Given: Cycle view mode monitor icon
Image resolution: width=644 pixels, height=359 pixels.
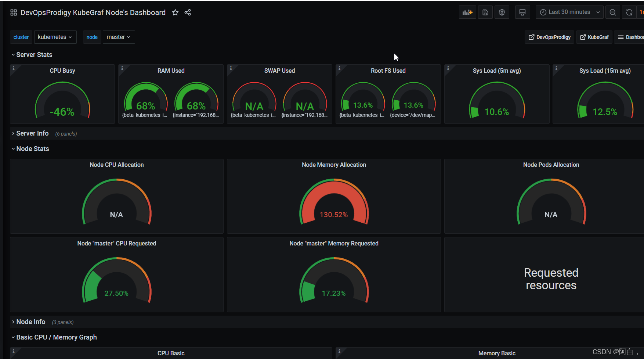Looking at the screenshot, I should point(522,12).
